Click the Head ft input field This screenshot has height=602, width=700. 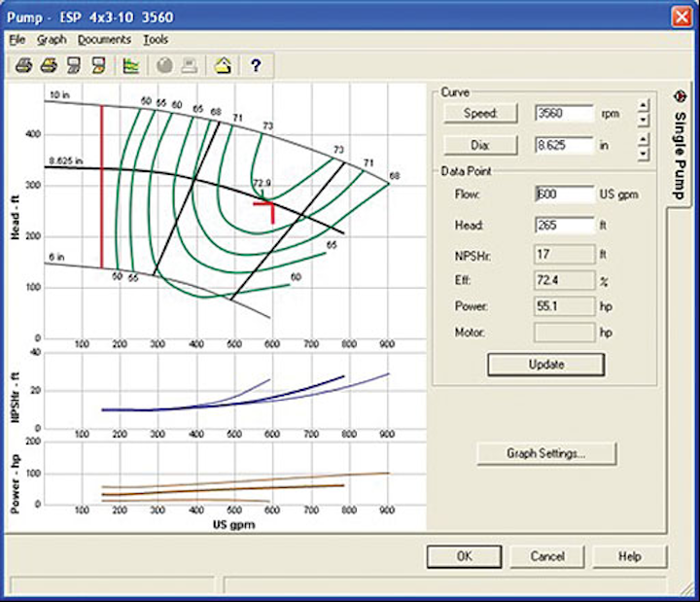coord(564,225)
